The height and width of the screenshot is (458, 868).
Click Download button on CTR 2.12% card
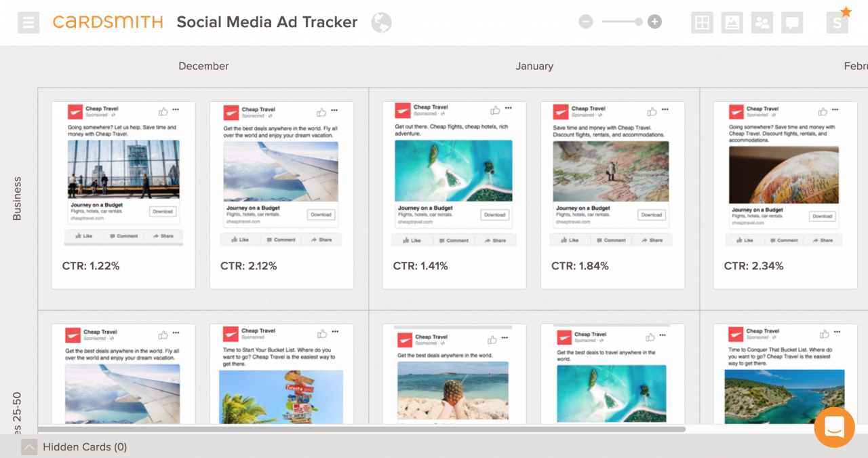click(x=321, y=214)
